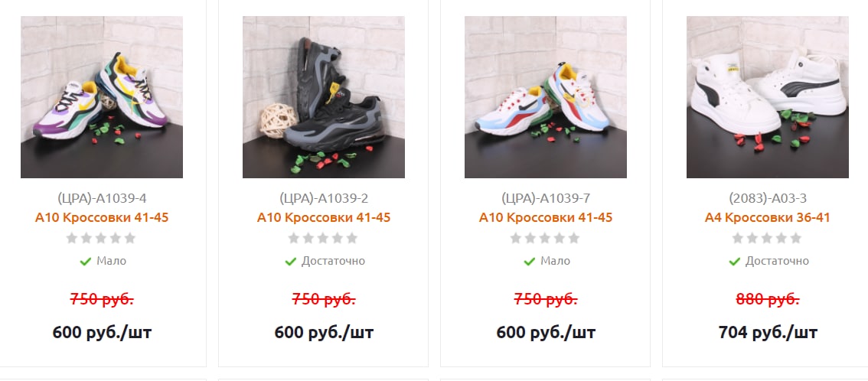Click the Достаточно stock status for A1039-2
Image resolution: width=868 pixels, height=381 pixels.
pyautogui.click(x=333, y=261)
